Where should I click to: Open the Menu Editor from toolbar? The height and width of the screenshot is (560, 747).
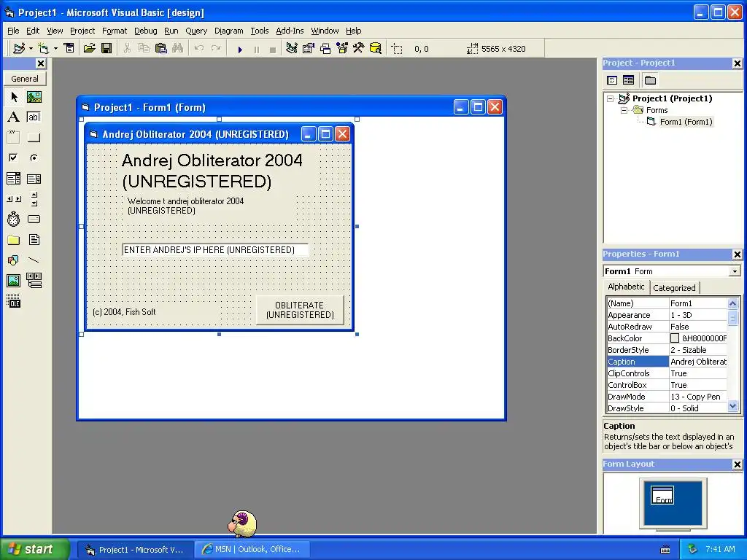coord(69,48)
